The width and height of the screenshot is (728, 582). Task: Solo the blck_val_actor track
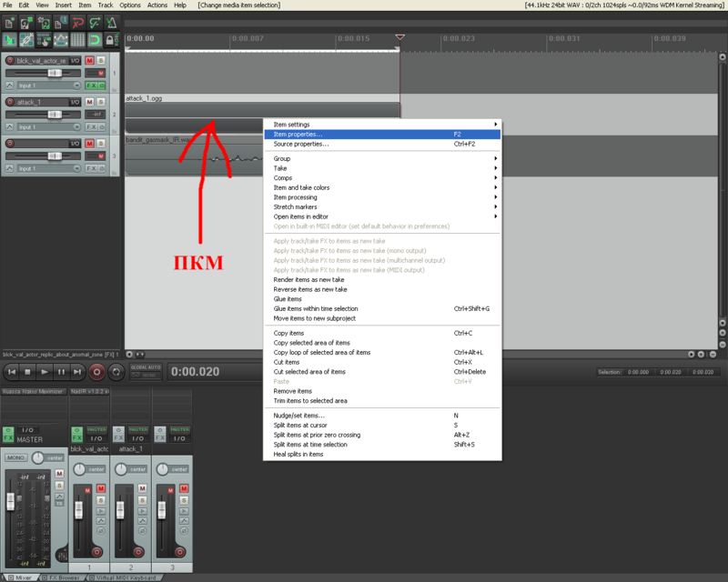pos(101,60)
